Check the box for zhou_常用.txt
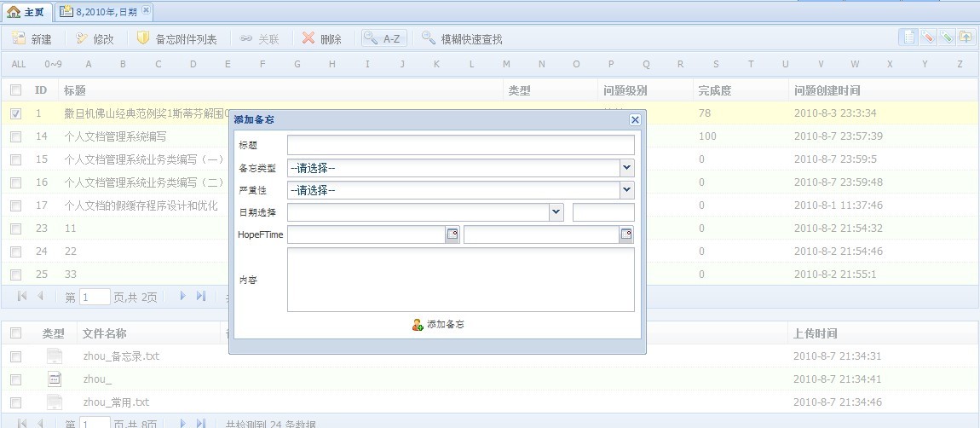The height and width of the screenshot is (428, 980). click(x=15, y=402)
